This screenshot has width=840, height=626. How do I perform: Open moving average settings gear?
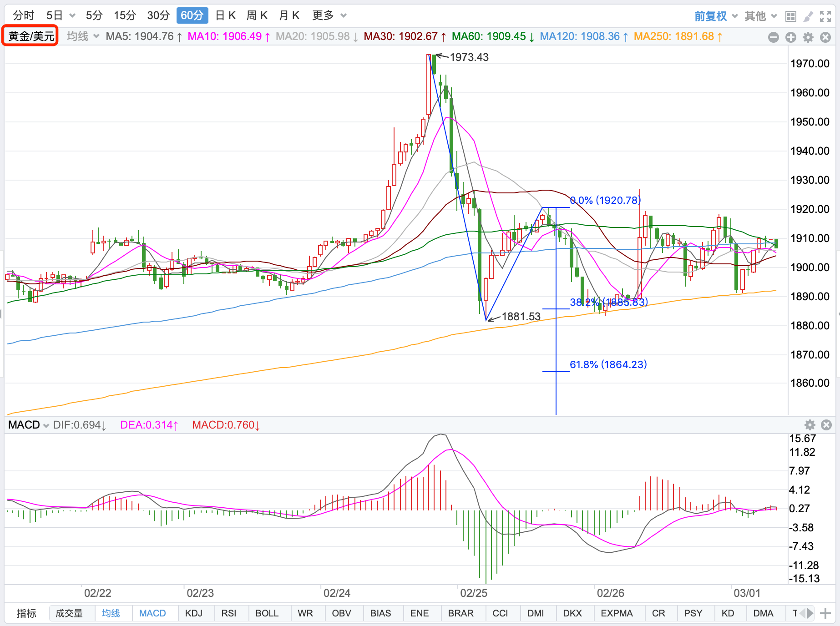pyautogui.click(x=808, y=37)
